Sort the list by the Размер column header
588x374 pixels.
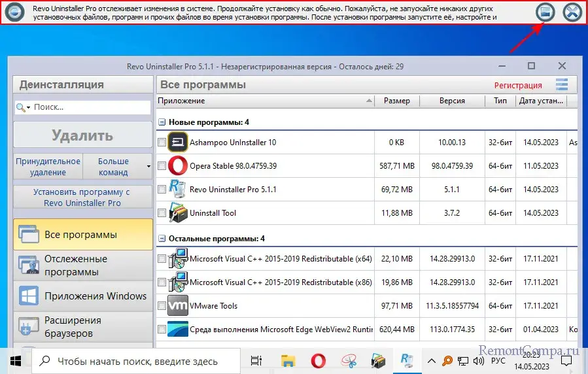[396, 101]
